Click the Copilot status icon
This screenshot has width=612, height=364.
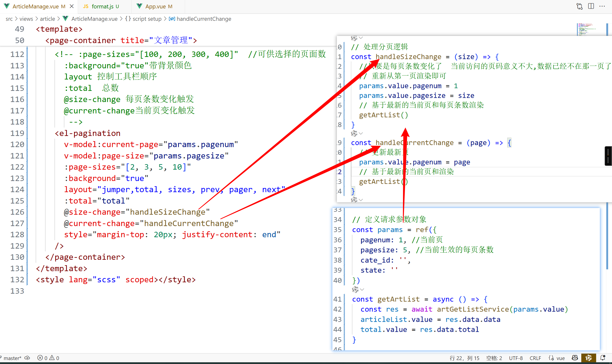tap(575, 358)
